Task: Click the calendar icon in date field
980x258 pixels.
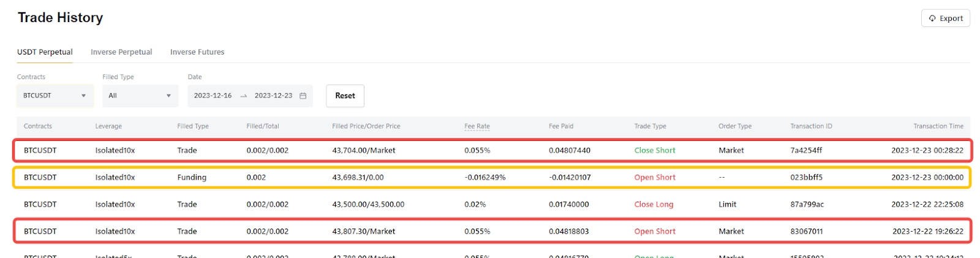Action: click(x=303, y=96)
